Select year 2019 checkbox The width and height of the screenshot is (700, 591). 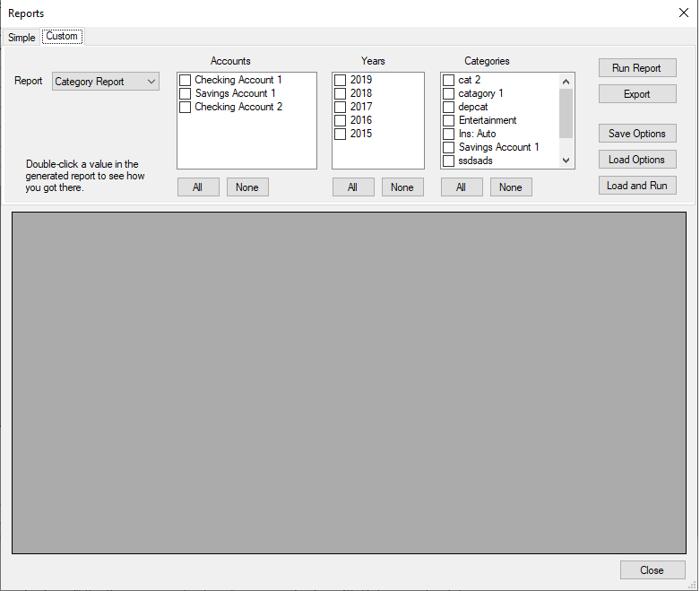(341, 81)
